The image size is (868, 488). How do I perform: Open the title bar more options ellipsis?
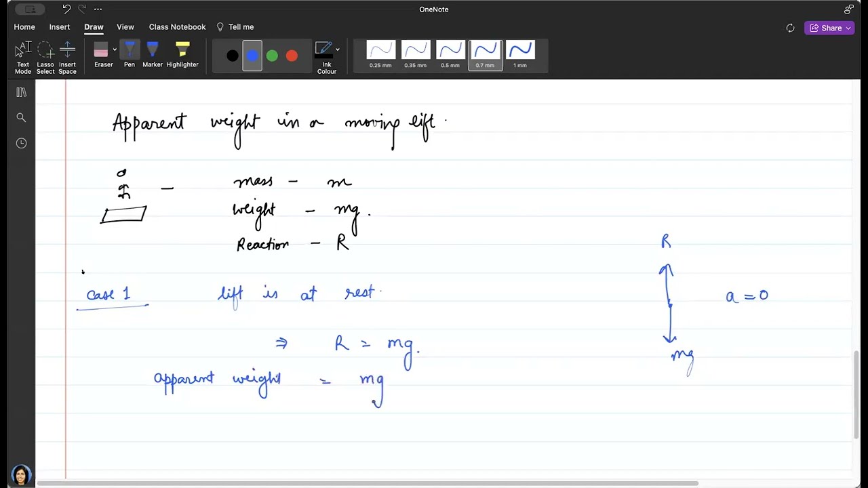click(x=98, y=9)
